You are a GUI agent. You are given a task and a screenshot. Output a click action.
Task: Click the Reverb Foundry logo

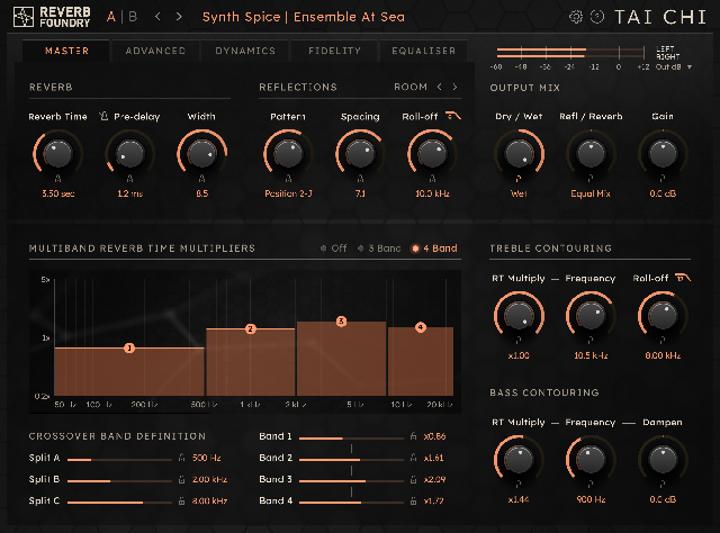click(51, 17)
